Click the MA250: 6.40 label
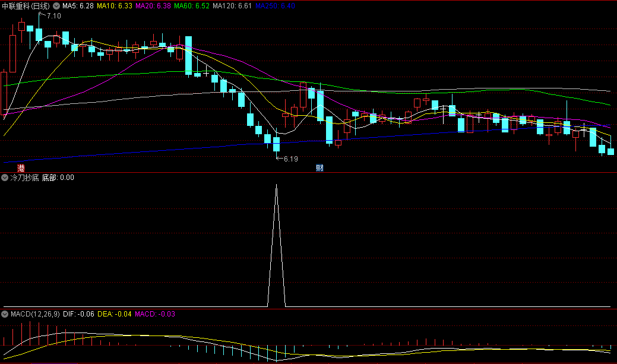 click(x=275, y=6)
